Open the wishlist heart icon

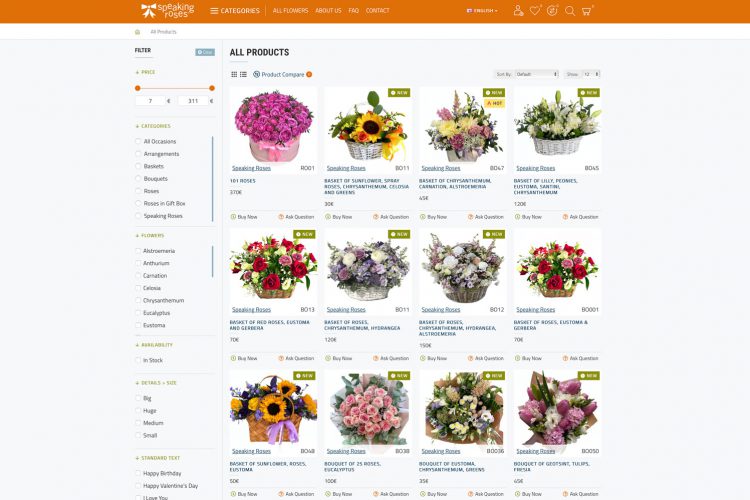535,11
